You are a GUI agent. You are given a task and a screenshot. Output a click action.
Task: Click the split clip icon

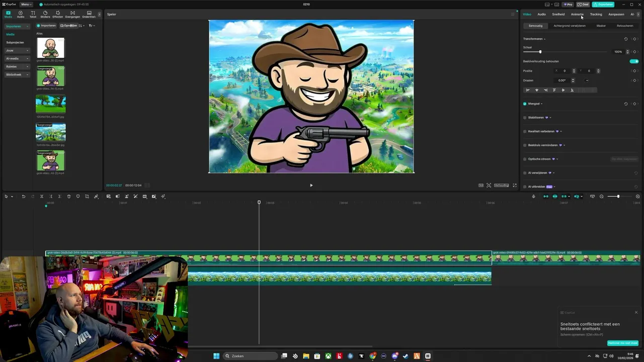click(42, 197)
